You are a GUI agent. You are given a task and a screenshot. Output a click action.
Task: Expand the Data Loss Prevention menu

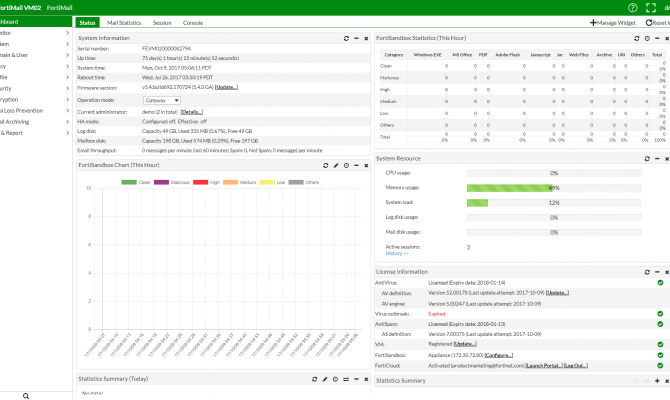pos(34,111)
